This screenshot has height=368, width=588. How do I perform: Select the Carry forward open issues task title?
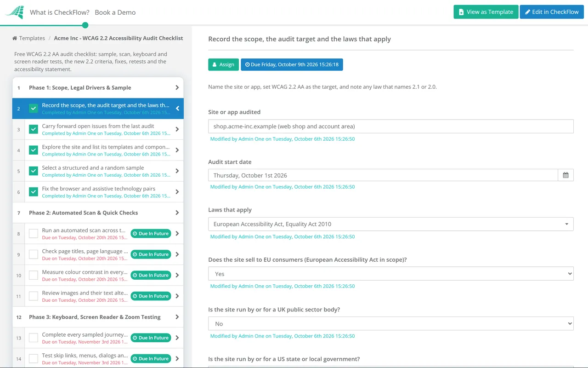98,126
